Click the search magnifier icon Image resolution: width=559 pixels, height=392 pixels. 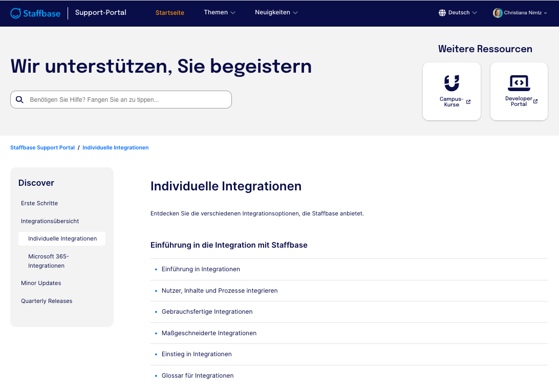[x=19, y=100]
